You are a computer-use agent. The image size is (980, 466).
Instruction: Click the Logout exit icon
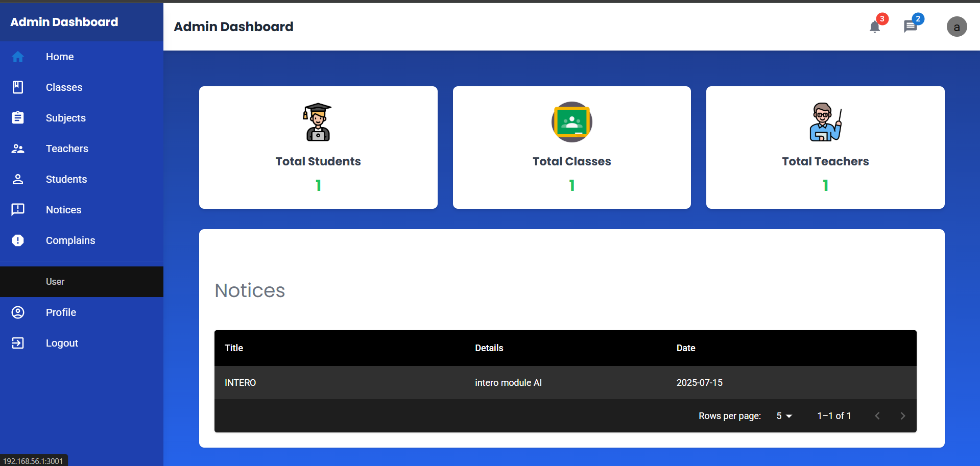(18, 343)
